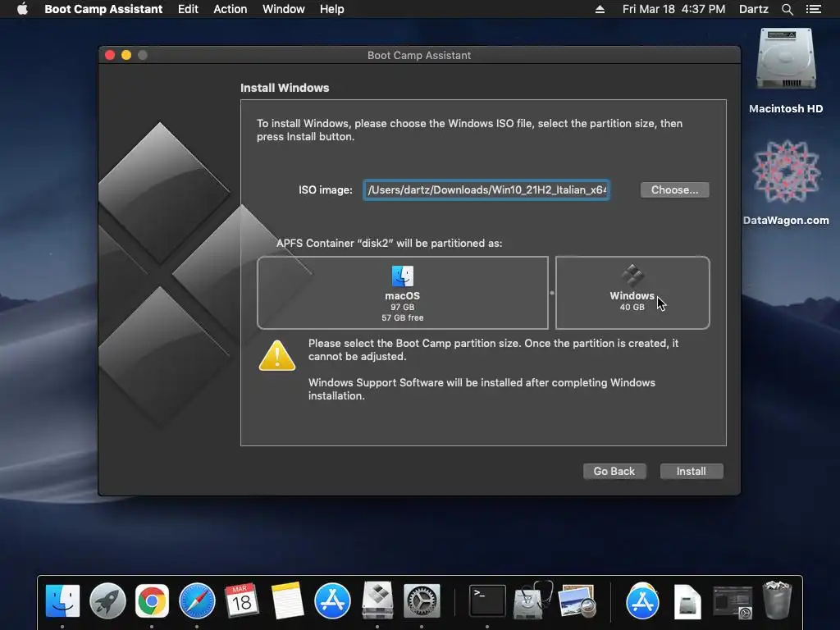Open the Window menu
This screenshot has width=840, height=630.
click(x=283, y=9)
